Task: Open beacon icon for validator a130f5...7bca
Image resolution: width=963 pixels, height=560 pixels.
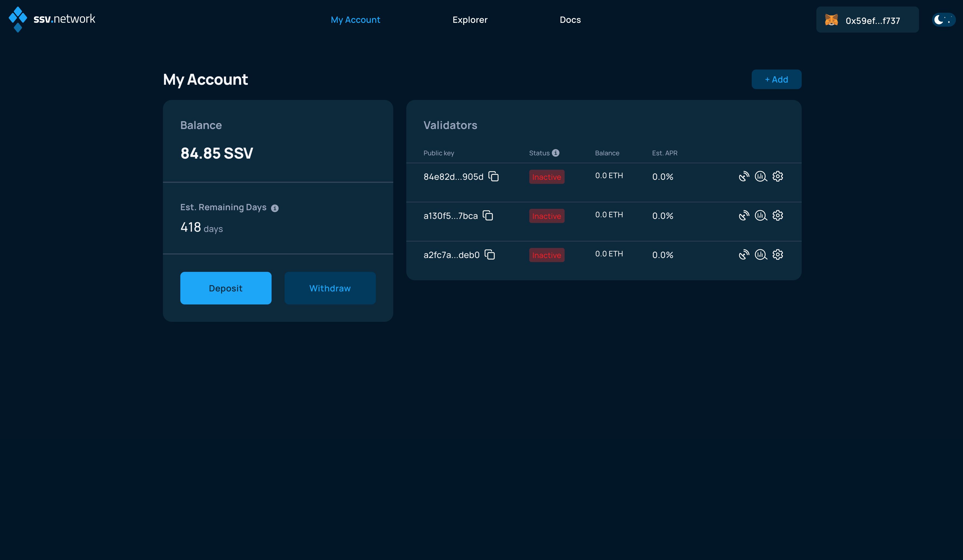Action: pos(744,215)
